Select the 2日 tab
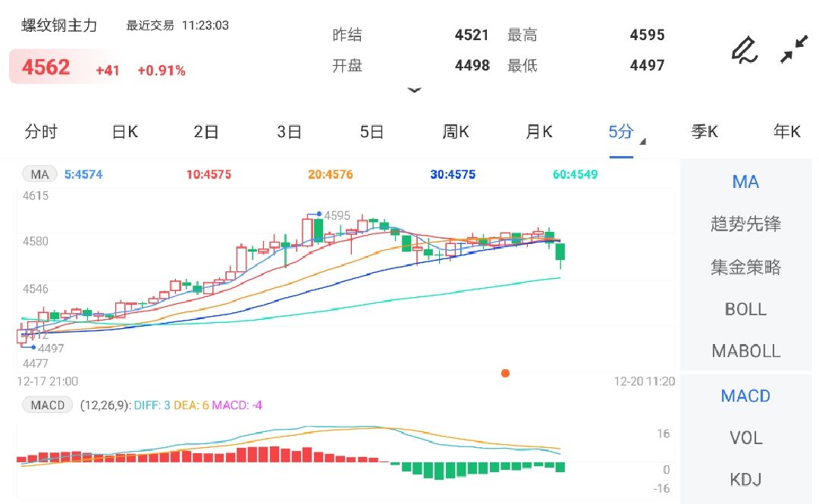Image resolution: width=819 pixels, height=504 pixels. pyautogui.click(x=206, y=132)
